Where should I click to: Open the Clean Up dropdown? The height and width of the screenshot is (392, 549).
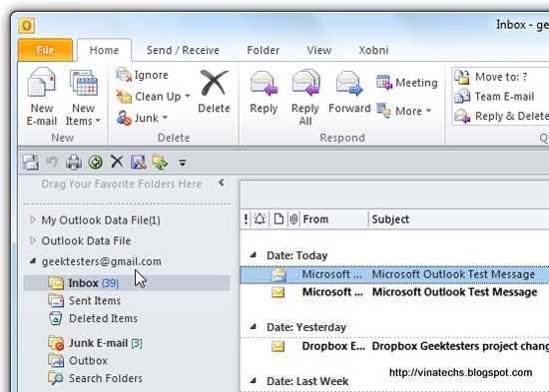pos(154,96)
